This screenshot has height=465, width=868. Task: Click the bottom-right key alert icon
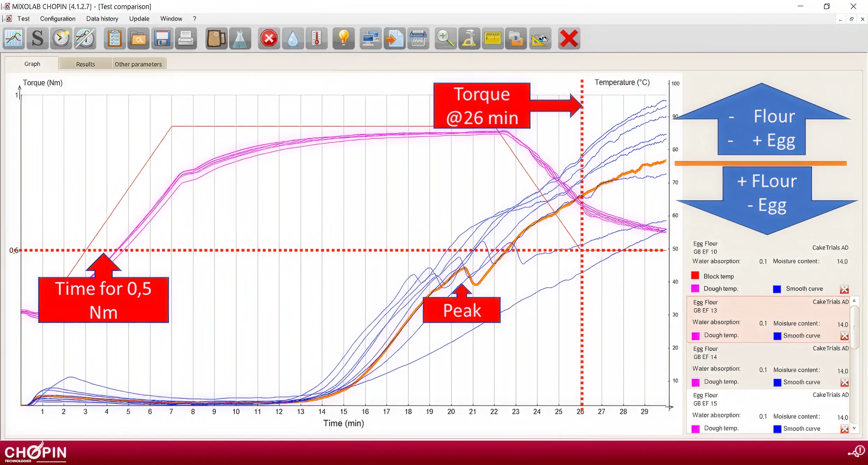tap(856, 452)
